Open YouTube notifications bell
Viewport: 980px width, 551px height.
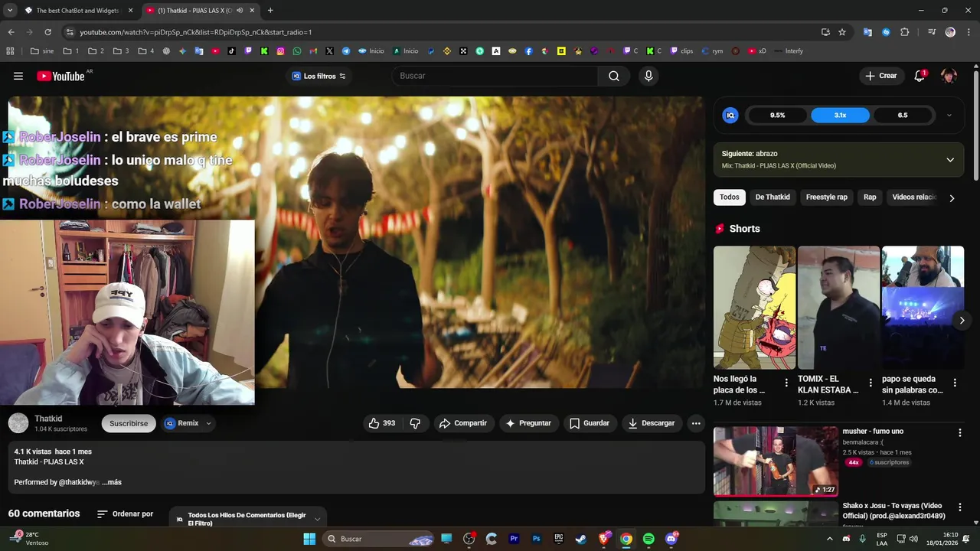point(920,76)
